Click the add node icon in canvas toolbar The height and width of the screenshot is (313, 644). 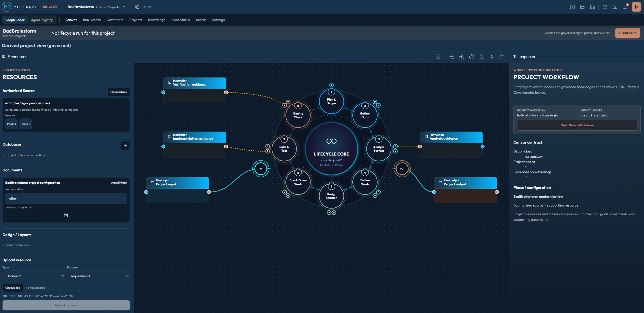coord(438,57)
